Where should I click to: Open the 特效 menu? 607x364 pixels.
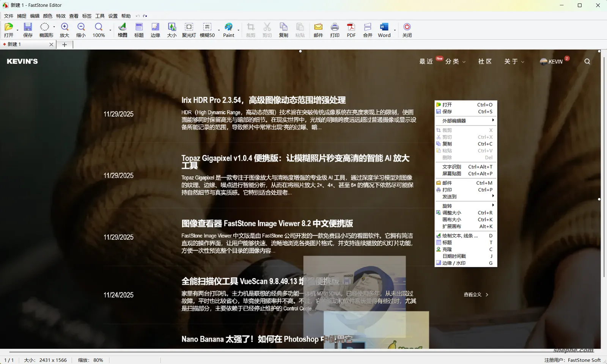(x=60, y=16)
